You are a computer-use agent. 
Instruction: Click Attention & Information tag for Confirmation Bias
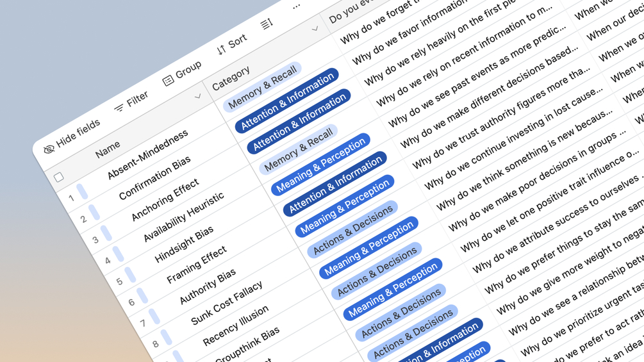click(x=286, y=101)
